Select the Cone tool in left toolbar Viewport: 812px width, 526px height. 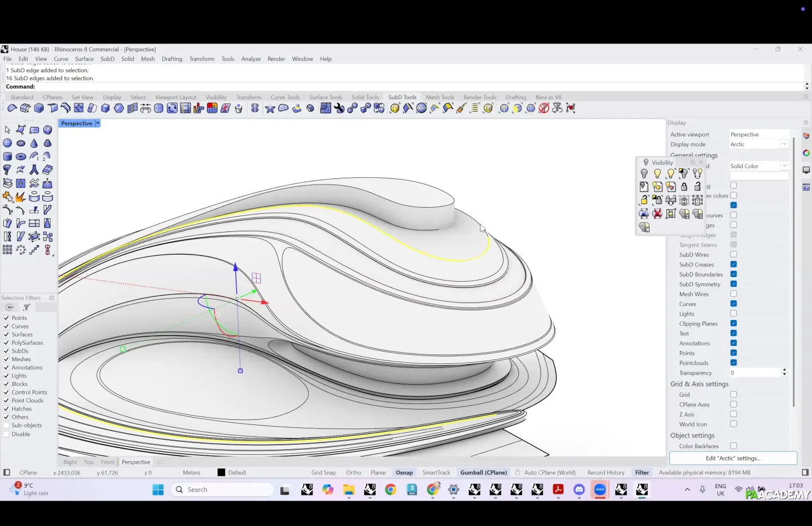[34, 143]
